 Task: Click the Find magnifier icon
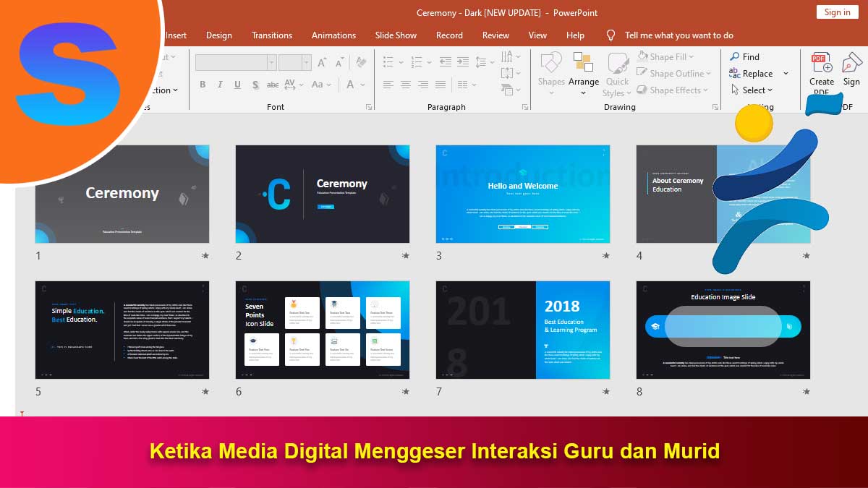pos(734,56)
